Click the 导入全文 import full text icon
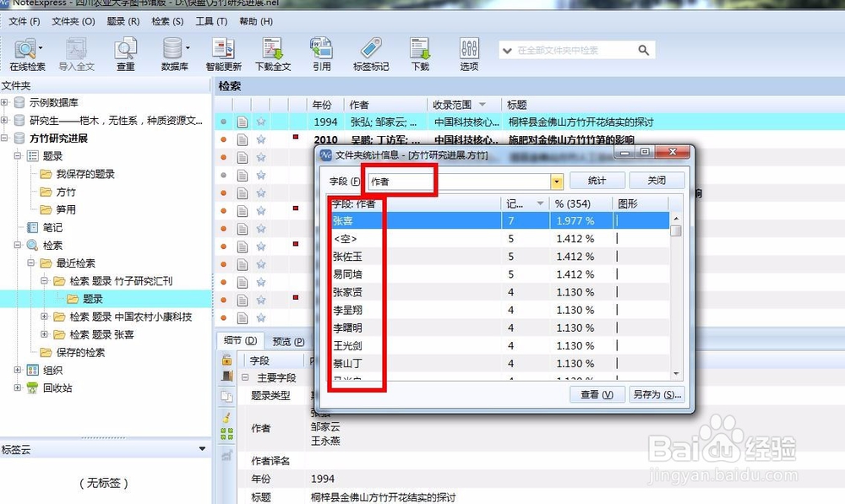 (77, 54)
